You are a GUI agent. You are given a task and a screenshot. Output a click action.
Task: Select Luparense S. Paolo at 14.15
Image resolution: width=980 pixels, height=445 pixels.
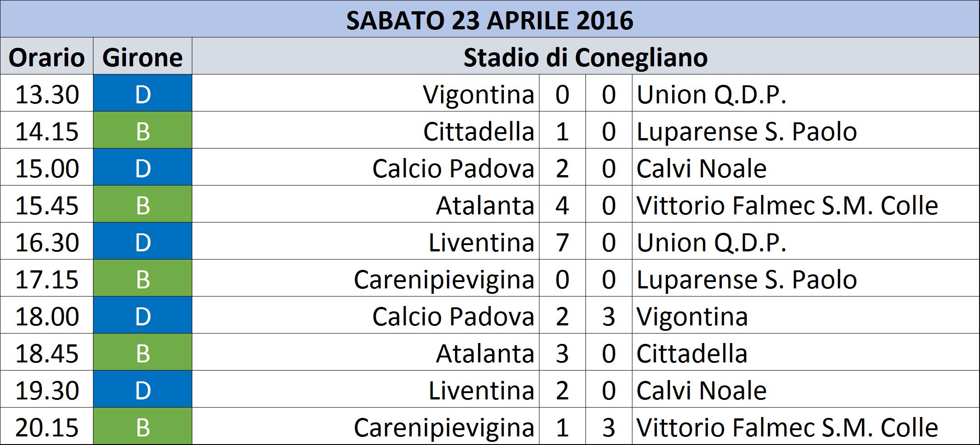(747, 131)
